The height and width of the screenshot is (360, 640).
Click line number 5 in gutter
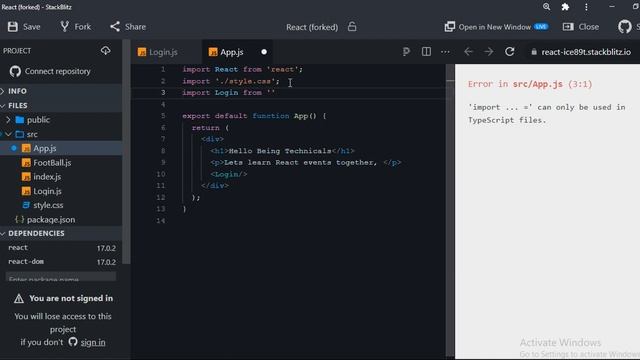pyautogui.click(x=163, y=116)
